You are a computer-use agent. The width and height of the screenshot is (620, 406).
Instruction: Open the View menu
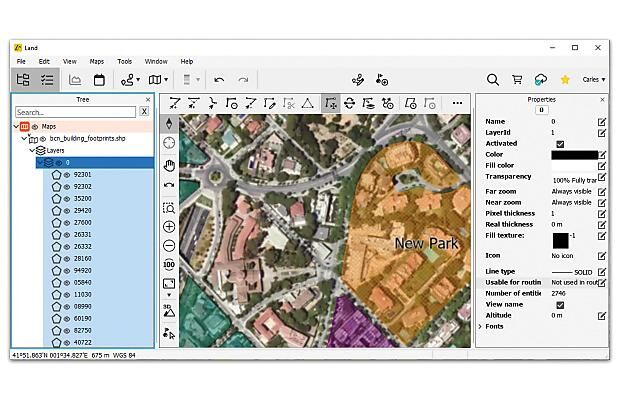click(x=70, y=61)
